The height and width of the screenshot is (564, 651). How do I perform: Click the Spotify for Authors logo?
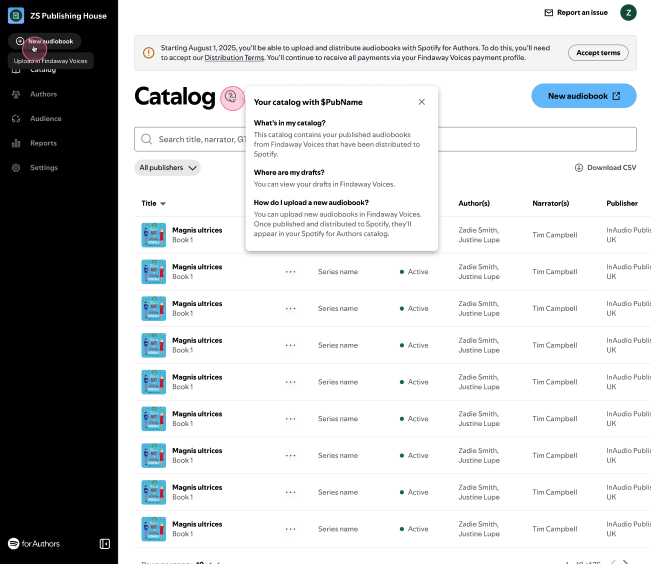point(34,544)
